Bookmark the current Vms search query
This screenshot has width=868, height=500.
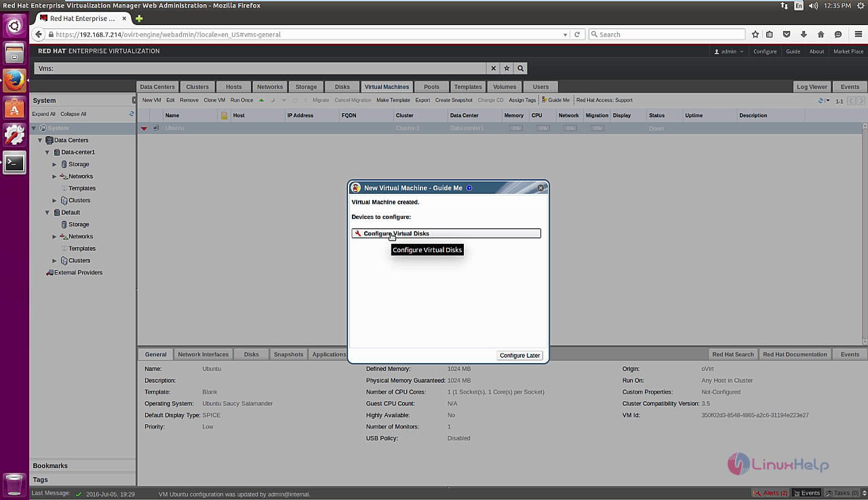point(507,68)
